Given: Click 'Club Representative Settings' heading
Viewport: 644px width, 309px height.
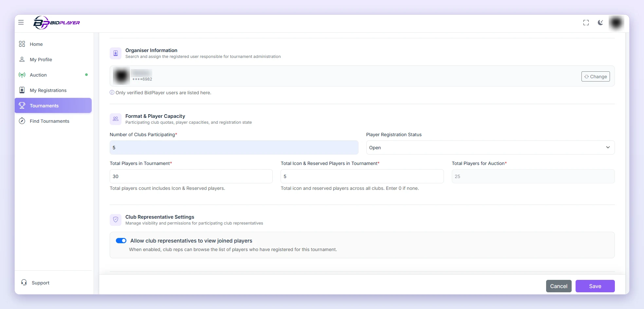Looking at the screenshot, I should [x=160, y=217].
